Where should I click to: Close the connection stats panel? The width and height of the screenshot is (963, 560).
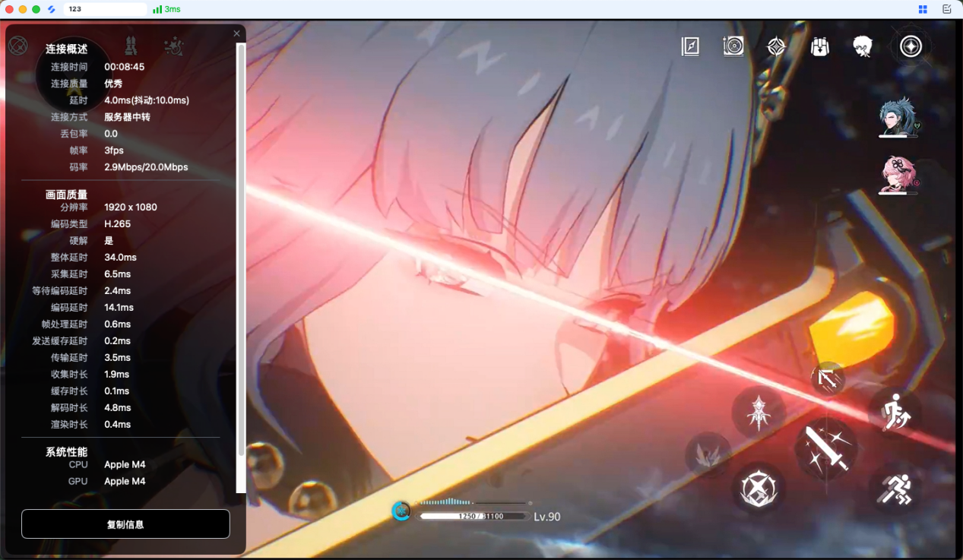click(236, 33)
